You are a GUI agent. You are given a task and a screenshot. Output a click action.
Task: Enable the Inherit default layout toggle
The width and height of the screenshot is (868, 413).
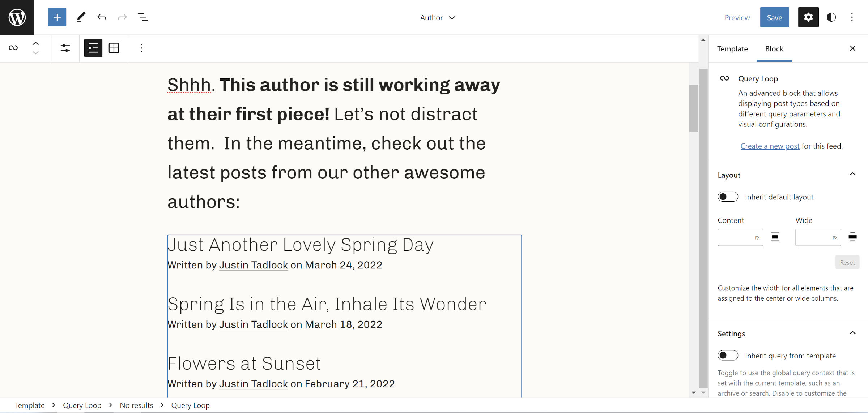(728, 197)
